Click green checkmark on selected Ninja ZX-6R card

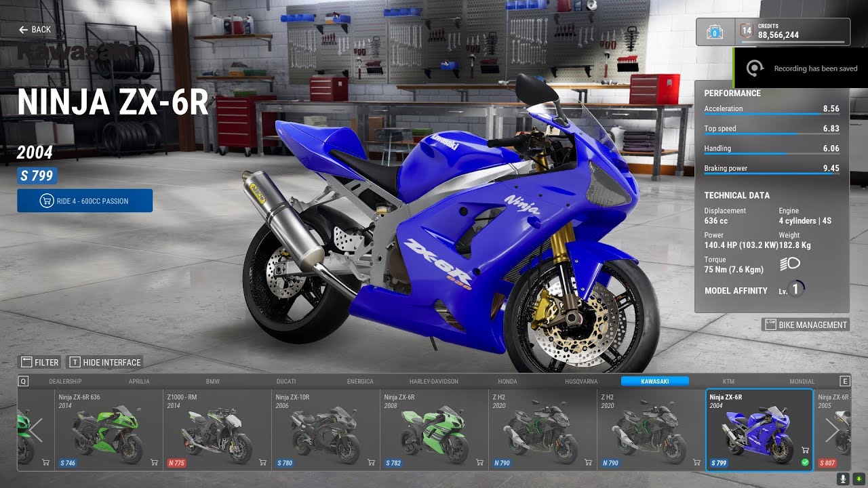pyautogui.click(x=805, y=462)
